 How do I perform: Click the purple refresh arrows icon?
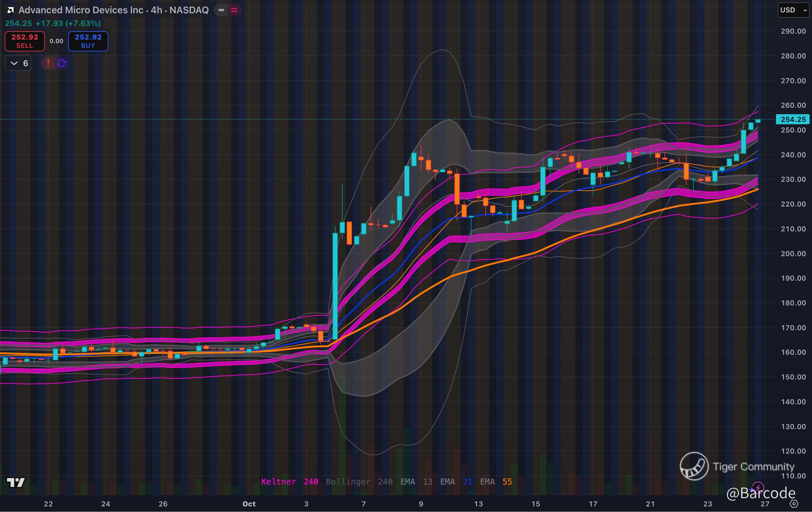tap(61, 63)
